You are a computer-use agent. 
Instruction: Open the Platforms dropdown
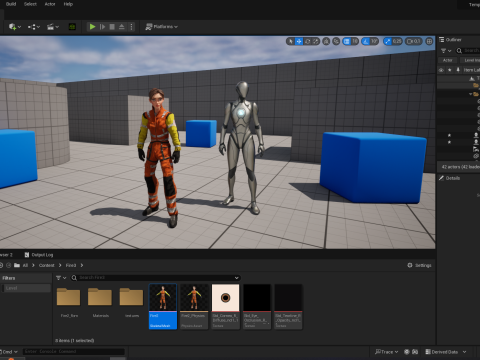pos(162,27)
